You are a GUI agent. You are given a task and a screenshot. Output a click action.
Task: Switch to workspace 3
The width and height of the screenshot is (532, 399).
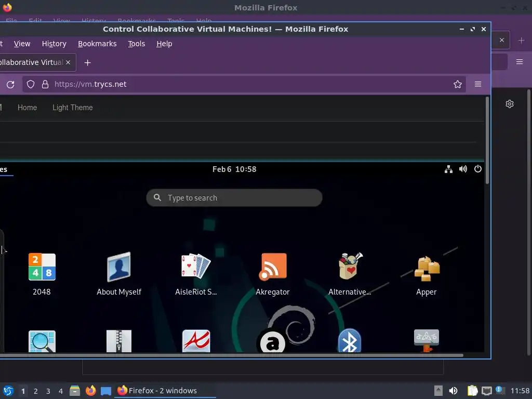(x=48, y=391)
